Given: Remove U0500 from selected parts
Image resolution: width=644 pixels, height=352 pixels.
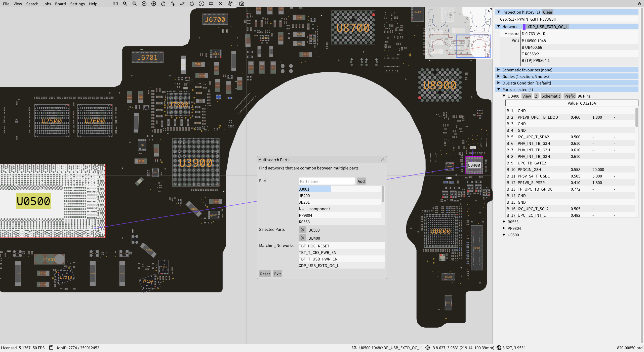Looking at the screenshot, I should (x=303, y=230).
